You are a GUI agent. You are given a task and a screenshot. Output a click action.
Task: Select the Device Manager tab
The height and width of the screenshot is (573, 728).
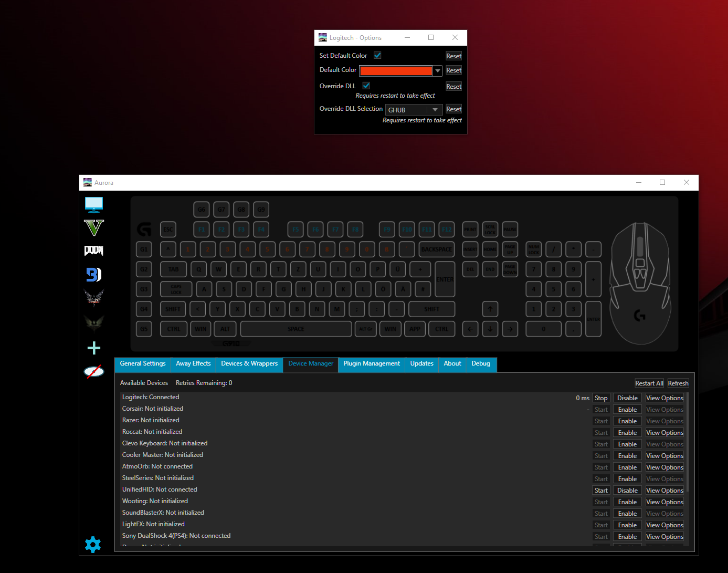click(311, 364)
